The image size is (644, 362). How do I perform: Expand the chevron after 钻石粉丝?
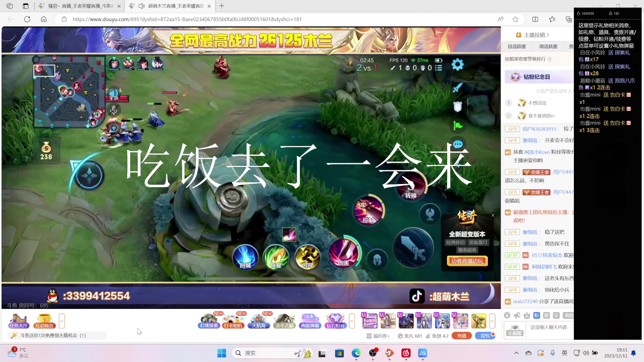[x=352, y=321]
